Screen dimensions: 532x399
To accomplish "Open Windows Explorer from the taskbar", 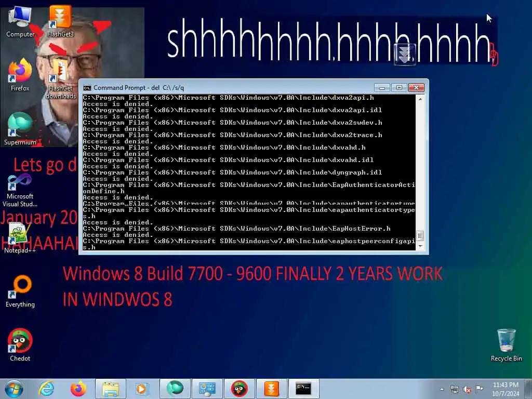I will click(x=111, y=389).
